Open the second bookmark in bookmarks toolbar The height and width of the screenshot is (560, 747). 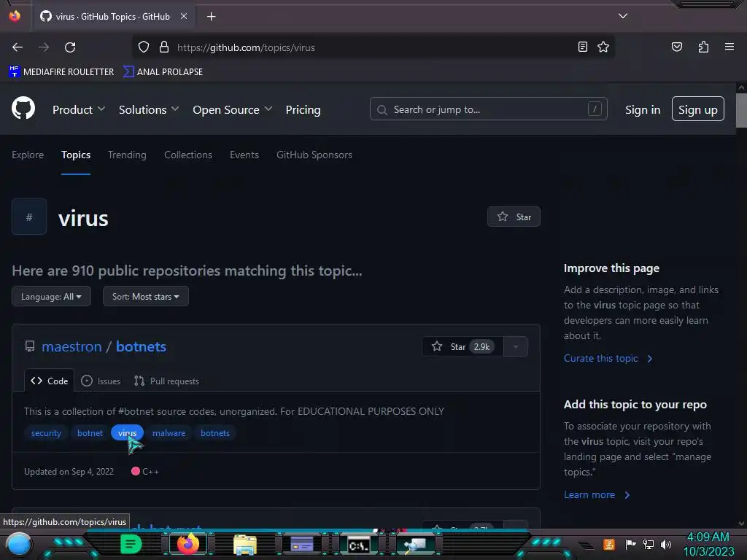[163, 72]
